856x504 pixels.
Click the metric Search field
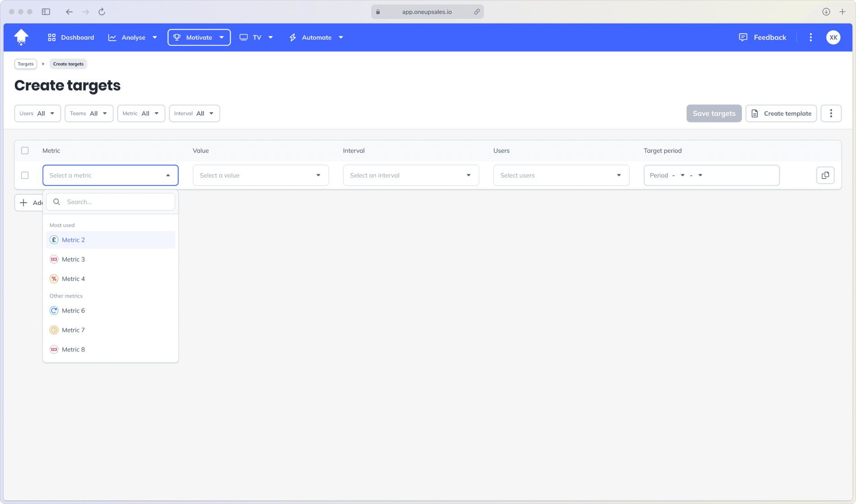click(x=110, y=202)
